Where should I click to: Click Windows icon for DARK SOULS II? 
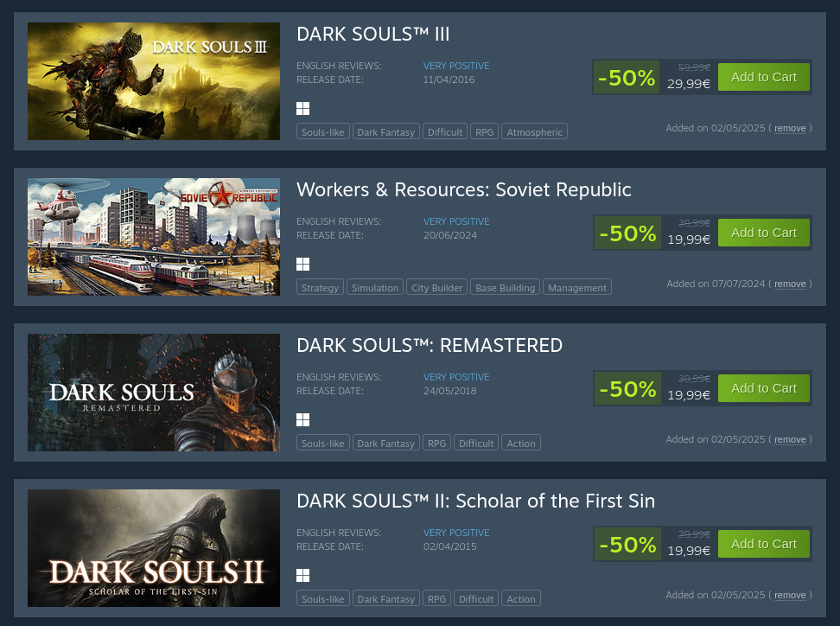click(302, 575)
